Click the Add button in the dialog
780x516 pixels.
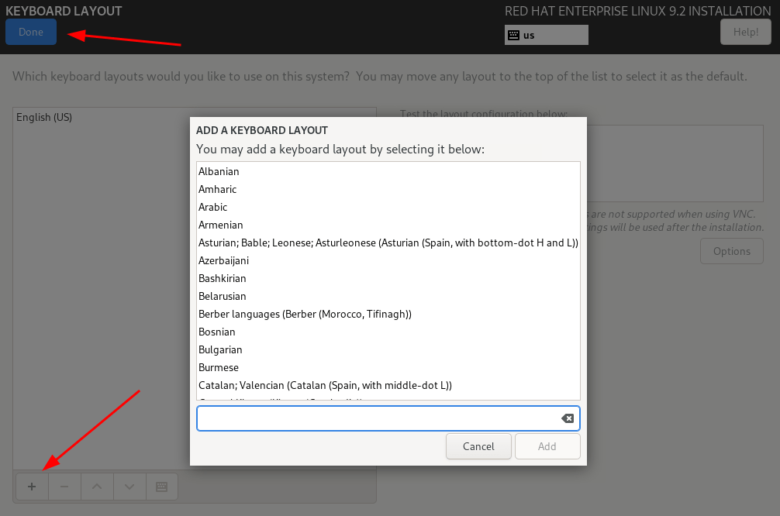pos(547,446)
